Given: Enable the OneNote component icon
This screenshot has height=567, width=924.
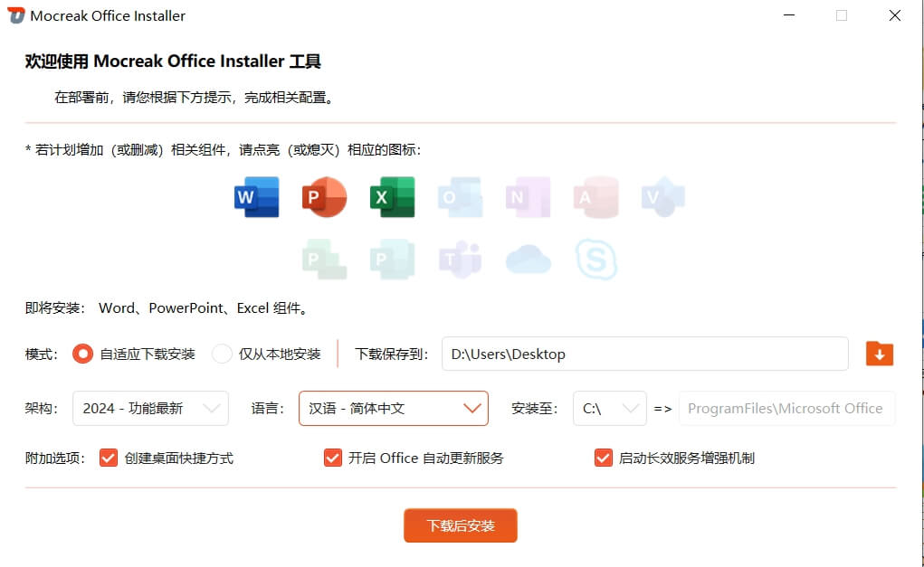Looking at the screenshot, I should pyautogui.click(x=528, y=197).
